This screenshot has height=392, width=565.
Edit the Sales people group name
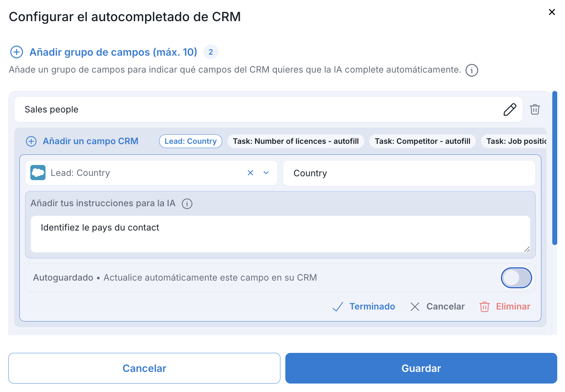pos(510,110)
